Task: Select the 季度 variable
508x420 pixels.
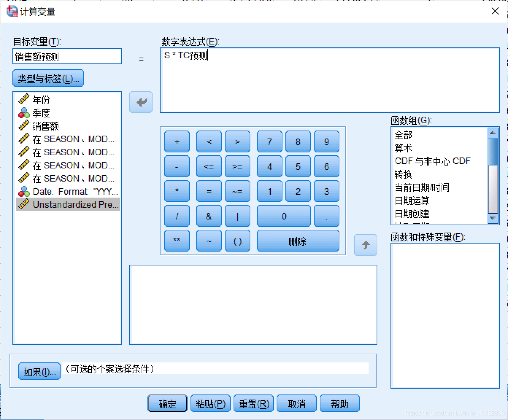Action: click(x=41, y=113)
